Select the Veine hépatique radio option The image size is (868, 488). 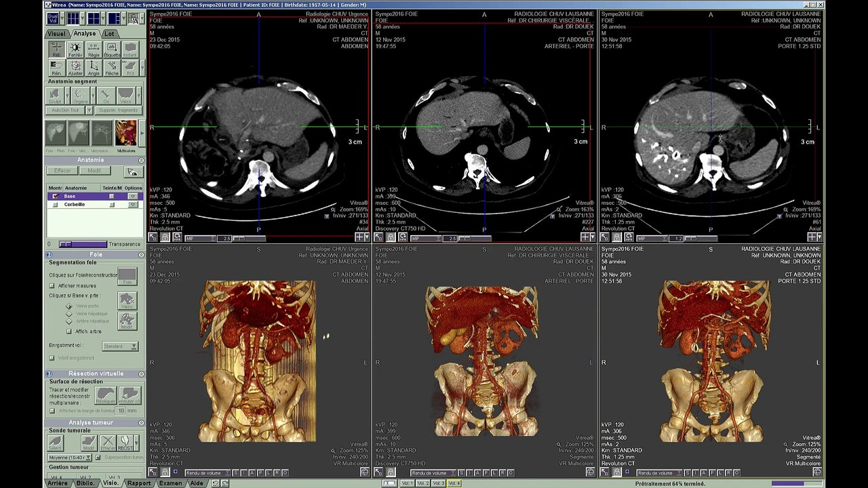[x=69, y=314]
